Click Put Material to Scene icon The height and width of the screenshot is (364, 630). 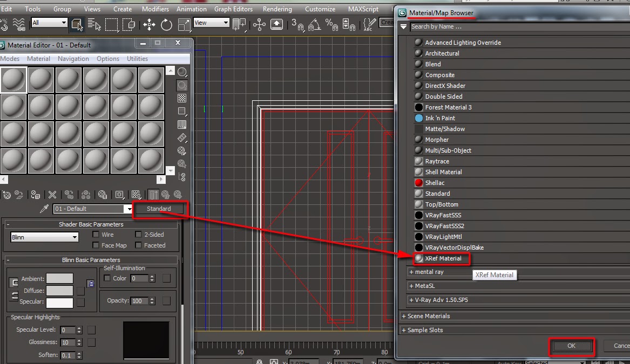(18, 195)
